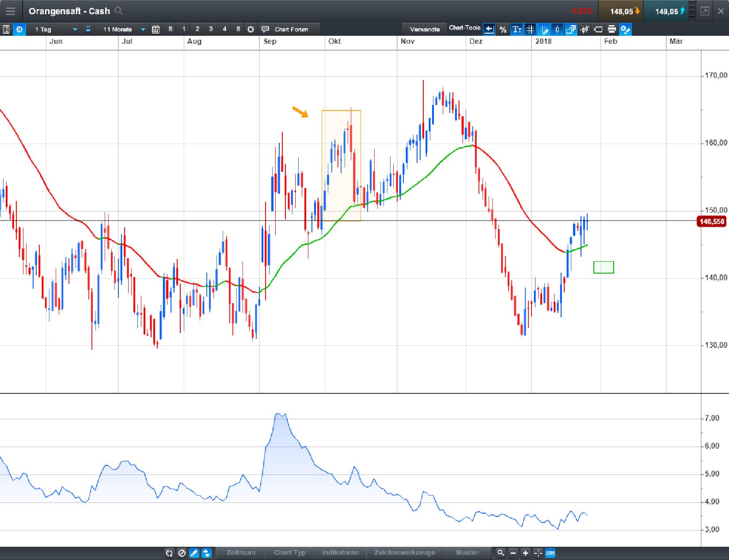Open the 1 Tag timeframe dropdown
Image resolution: width=729 pixels, height=560 pixels.
(74, 29)
